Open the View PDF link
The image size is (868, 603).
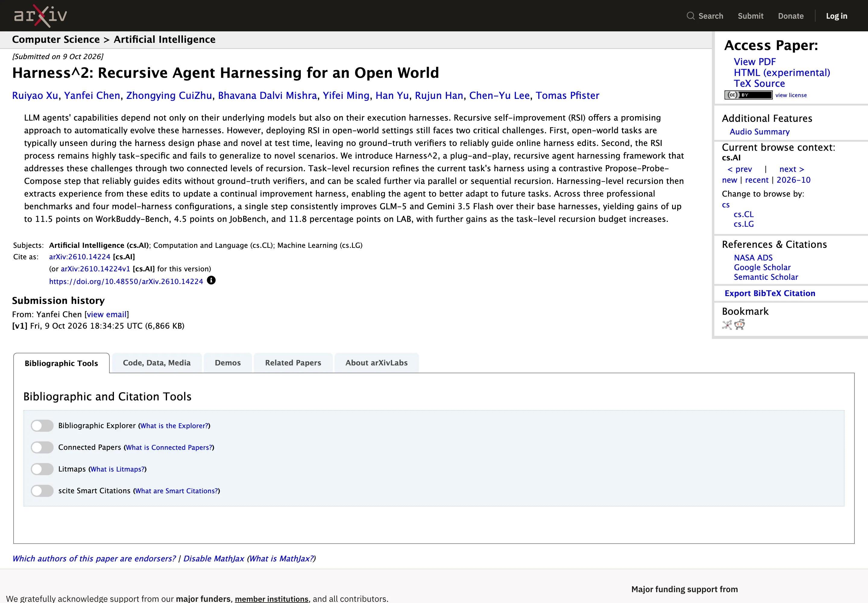(755, 62)
